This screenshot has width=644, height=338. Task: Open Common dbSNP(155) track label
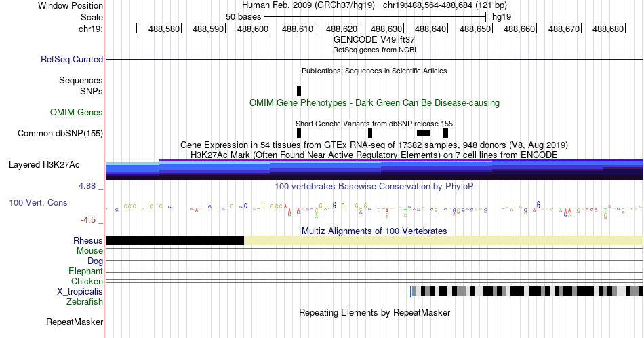[60, 133]
